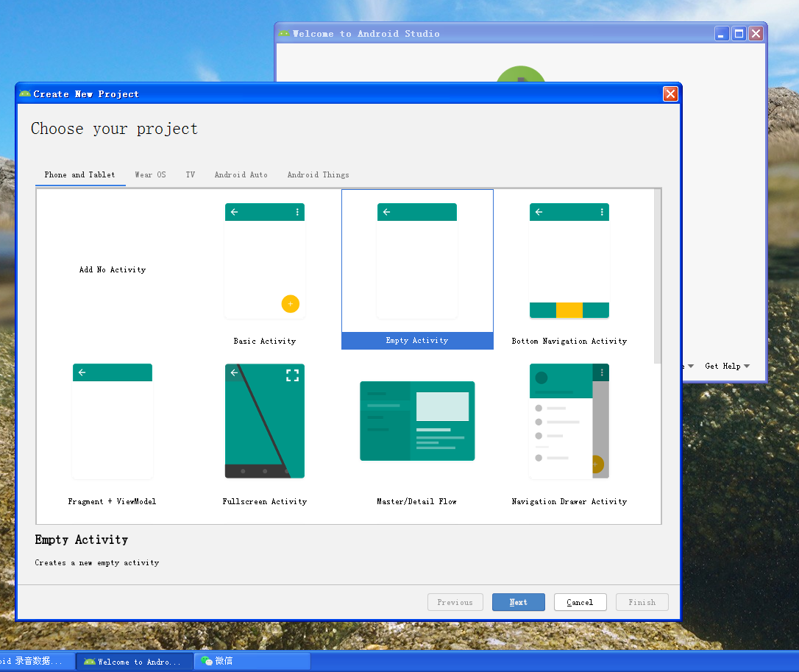Click the 'Creates a new empty activity' description

click(97, 563)
